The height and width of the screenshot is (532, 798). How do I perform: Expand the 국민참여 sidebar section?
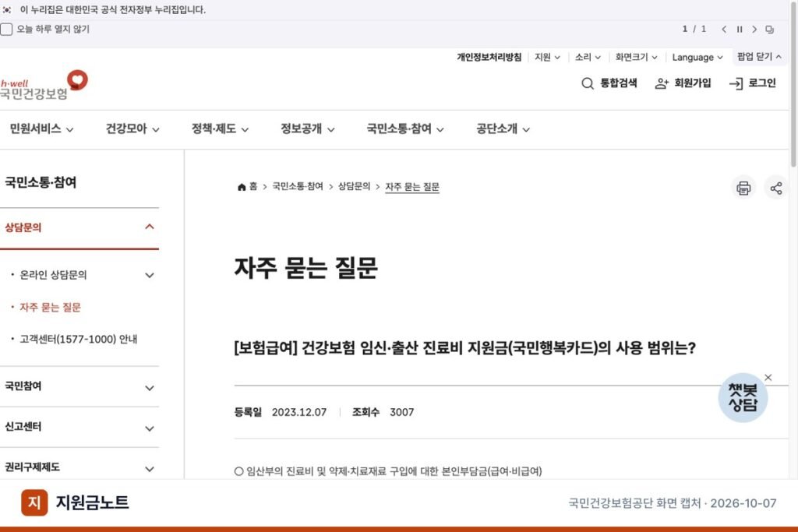click(79, 386)
